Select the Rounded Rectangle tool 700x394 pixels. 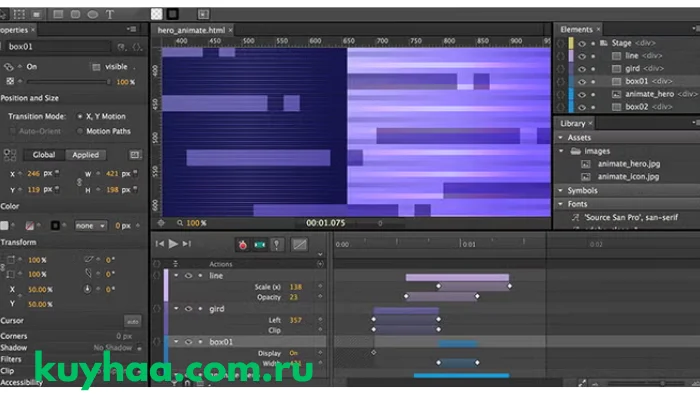pyautogui.click(x=75, y=14)
